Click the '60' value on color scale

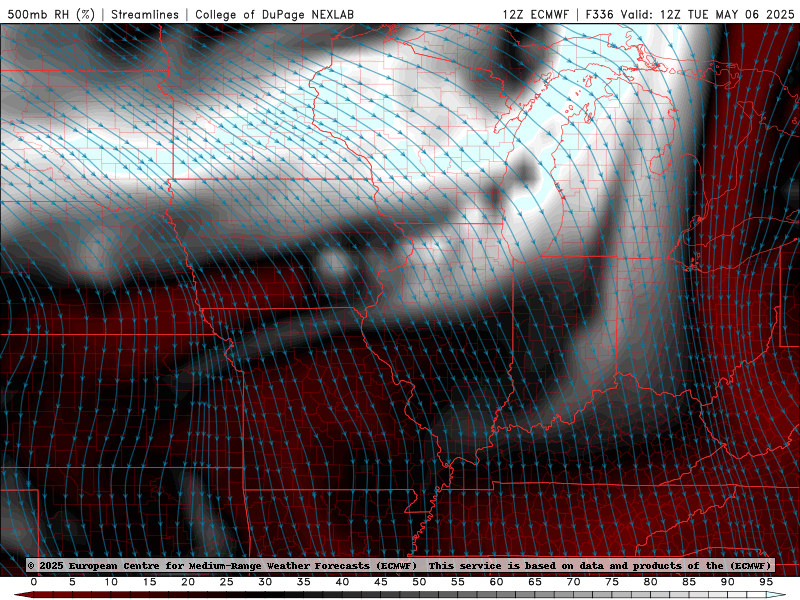[x=496, y=582]
